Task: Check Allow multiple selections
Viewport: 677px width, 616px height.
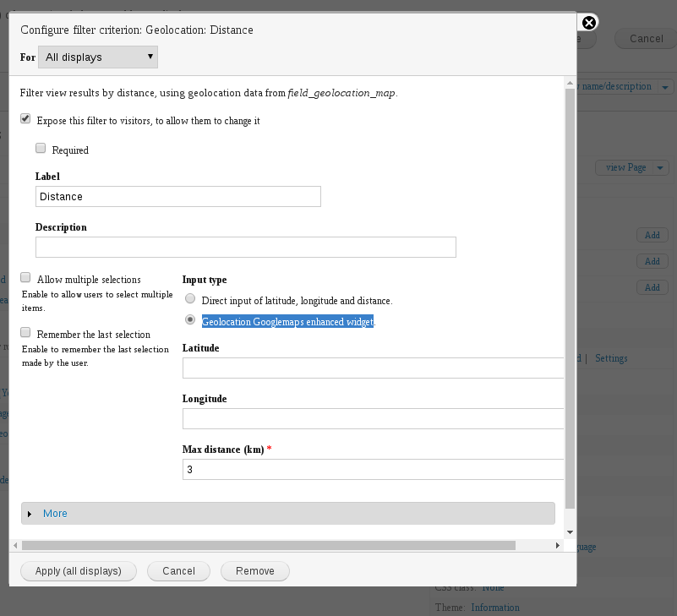Action: (x=26, y=278)
